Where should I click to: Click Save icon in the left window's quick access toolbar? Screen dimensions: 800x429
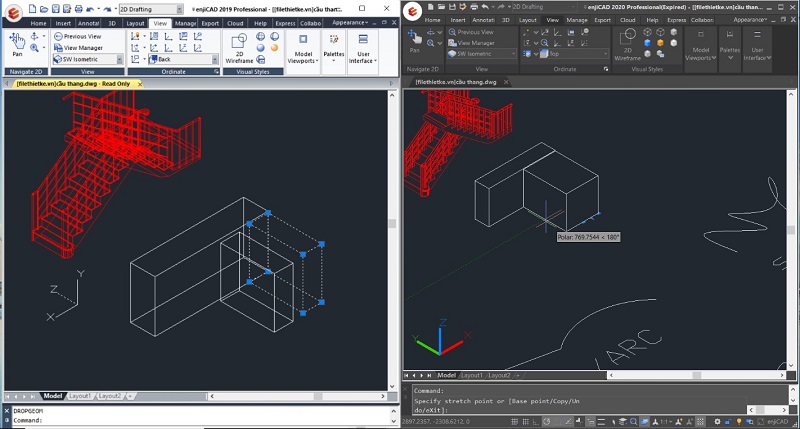pos(56,9)
